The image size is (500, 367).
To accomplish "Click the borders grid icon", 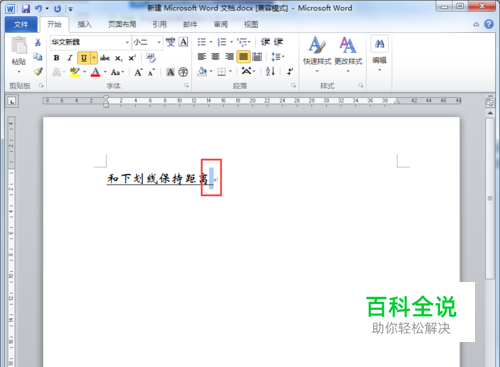I will 221,72.
